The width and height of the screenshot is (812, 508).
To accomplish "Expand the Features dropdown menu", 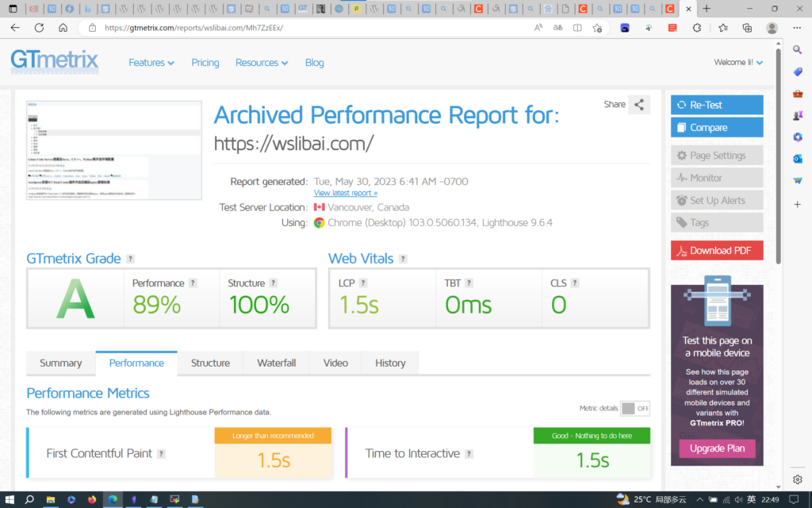I will (151, 63).
